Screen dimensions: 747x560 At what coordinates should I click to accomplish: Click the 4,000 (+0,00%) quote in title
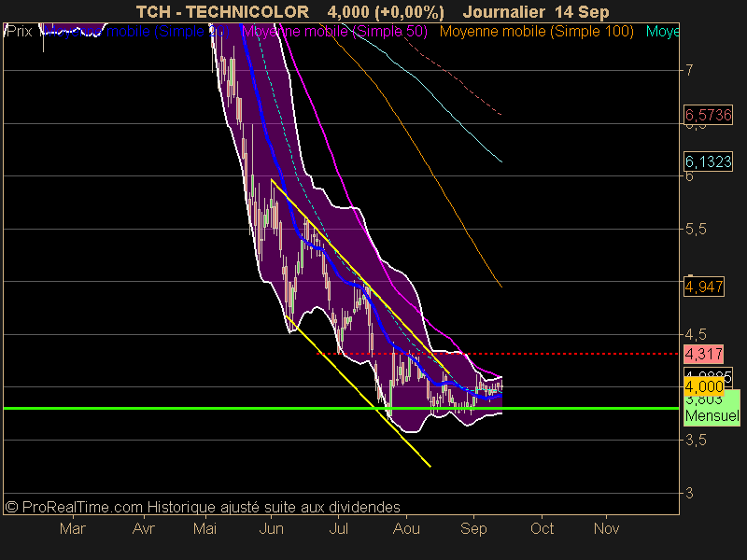pyautogui.click(x=386, y=12)
